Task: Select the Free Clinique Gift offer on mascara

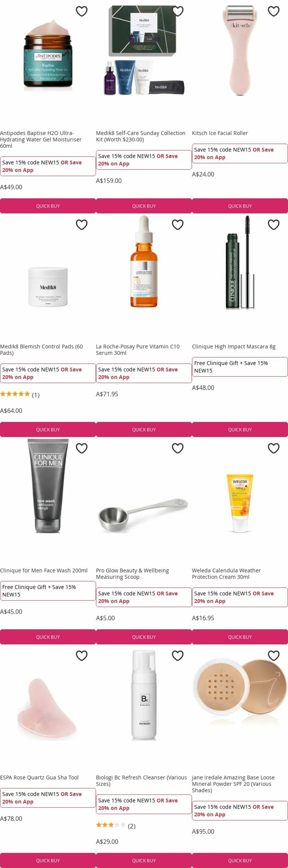Action: 240,367
